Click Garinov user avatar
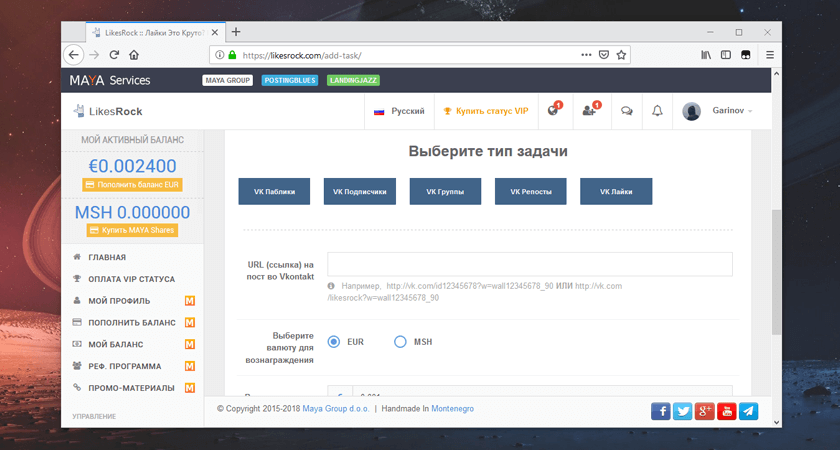This screenshot has width=840, height=450. pos(692,111)
